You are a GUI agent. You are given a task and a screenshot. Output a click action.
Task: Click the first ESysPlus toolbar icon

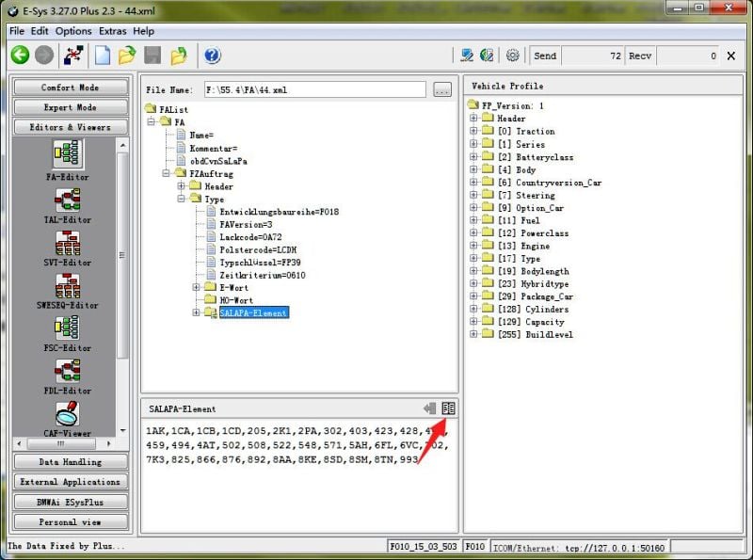pos(466,56)
